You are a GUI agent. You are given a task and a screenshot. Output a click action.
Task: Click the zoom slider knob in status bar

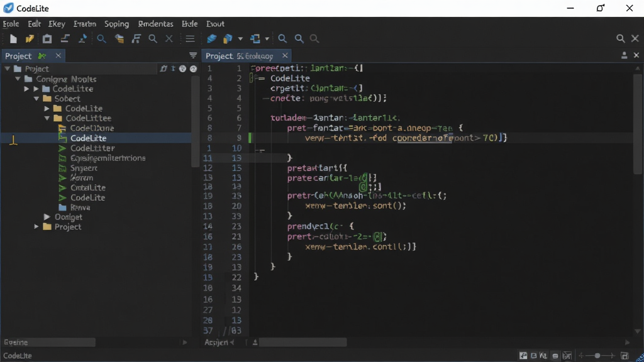tap(597, 356)
